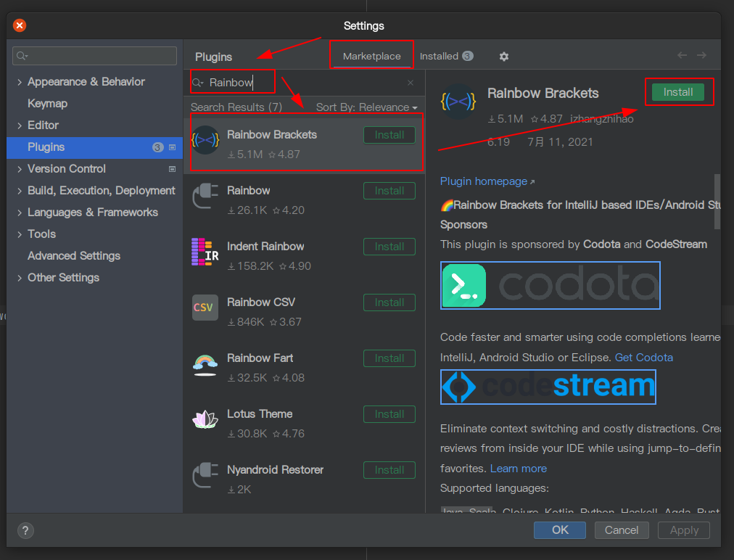Viewport: 734px width, 560px height.
Task: Click the Indent Rainbow plugin icon
Action: [205, 252]
